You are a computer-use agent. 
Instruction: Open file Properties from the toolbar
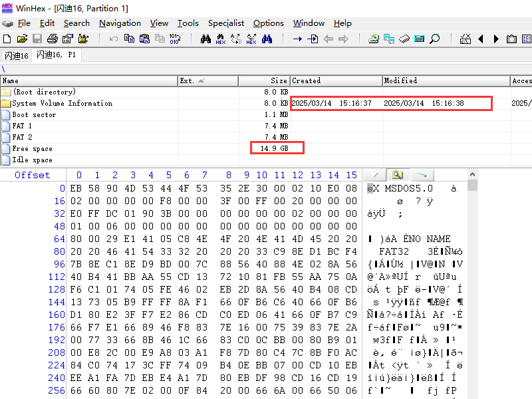pos(68,39)
